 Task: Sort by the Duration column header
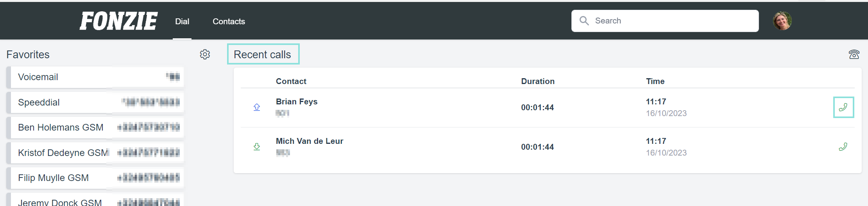pos(538,81)
